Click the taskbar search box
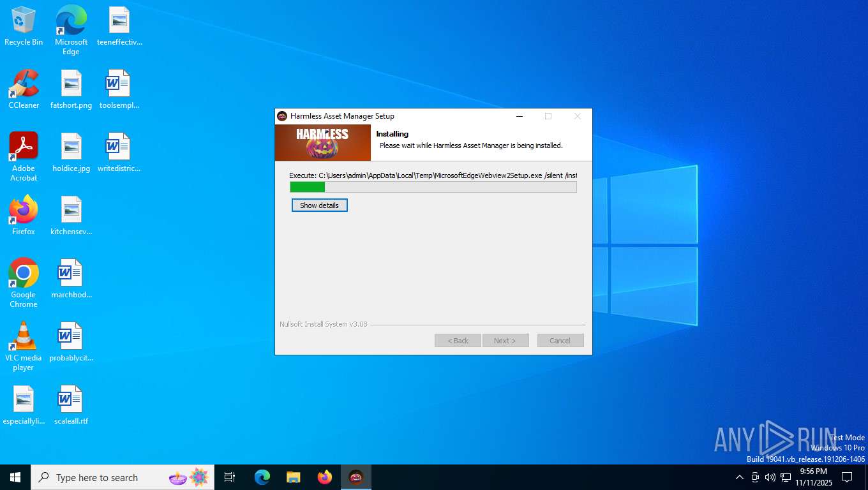868x490 pixels. pyautogui.click(x=123, y=477)
